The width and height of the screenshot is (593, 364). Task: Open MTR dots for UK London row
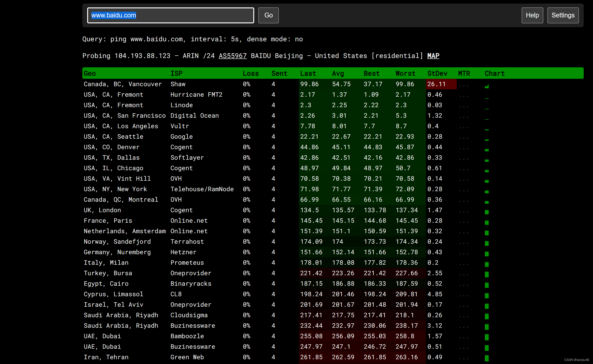click(464, 211)
